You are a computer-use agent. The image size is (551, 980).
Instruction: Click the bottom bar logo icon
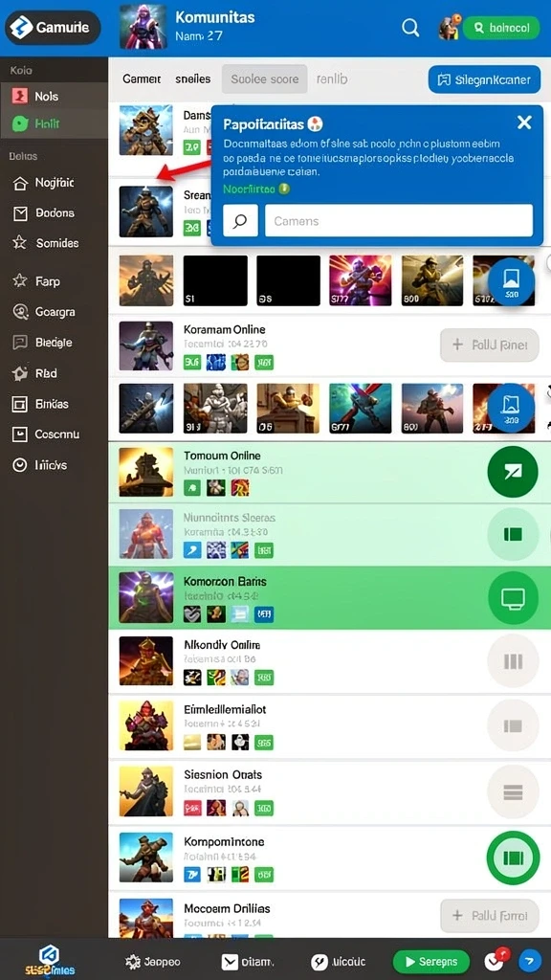(50, 960)
